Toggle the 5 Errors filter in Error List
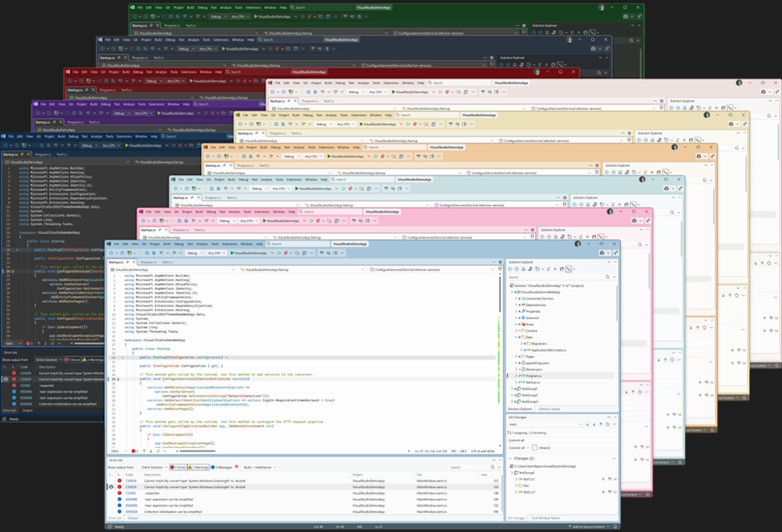This screenshot has height=532, width=782. 179,467
